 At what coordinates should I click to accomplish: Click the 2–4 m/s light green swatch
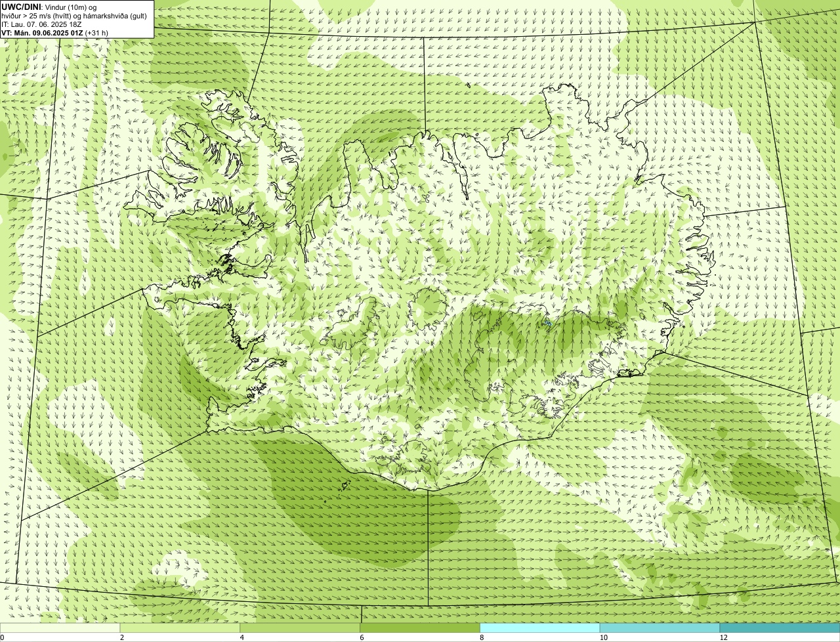tap(180, 628)
